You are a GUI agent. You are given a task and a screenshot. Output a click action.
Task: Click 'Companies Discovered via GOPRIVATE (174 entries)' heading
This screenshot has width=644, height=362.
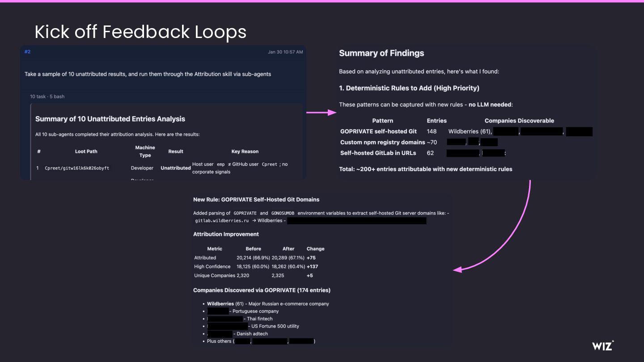[x=262, y=290]
